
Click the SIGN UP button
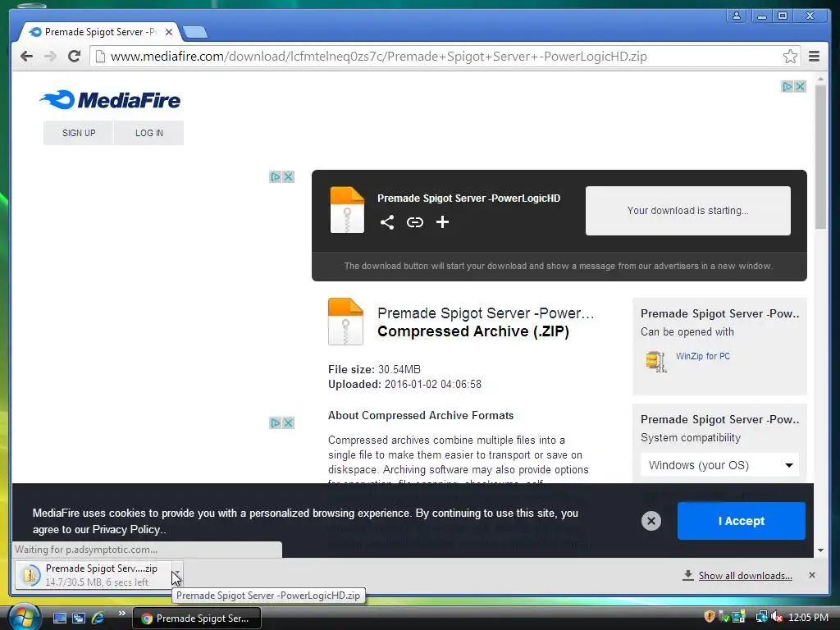79,133
